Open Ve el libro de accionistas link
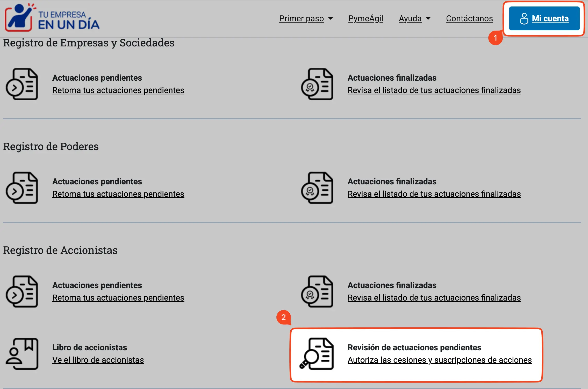The image size is (588, 389). (x=98, y=360)
